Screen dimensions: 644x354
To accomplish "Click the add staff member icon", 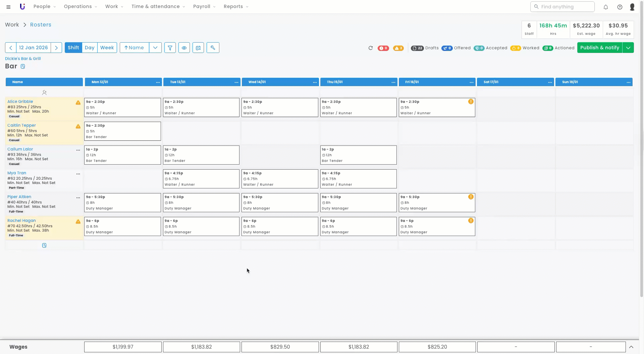I will (x=44, y=93).
